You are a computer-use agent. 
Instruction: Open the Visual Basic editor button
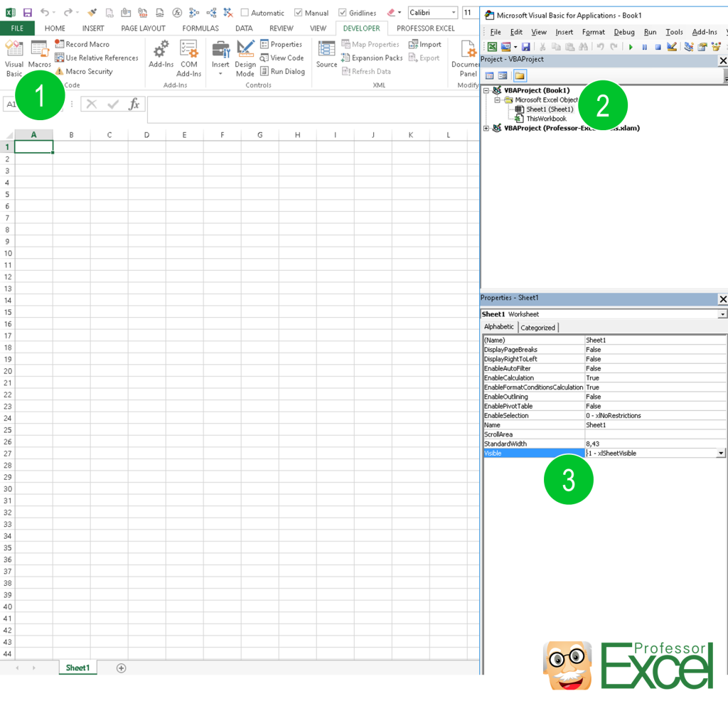point(14,57)
